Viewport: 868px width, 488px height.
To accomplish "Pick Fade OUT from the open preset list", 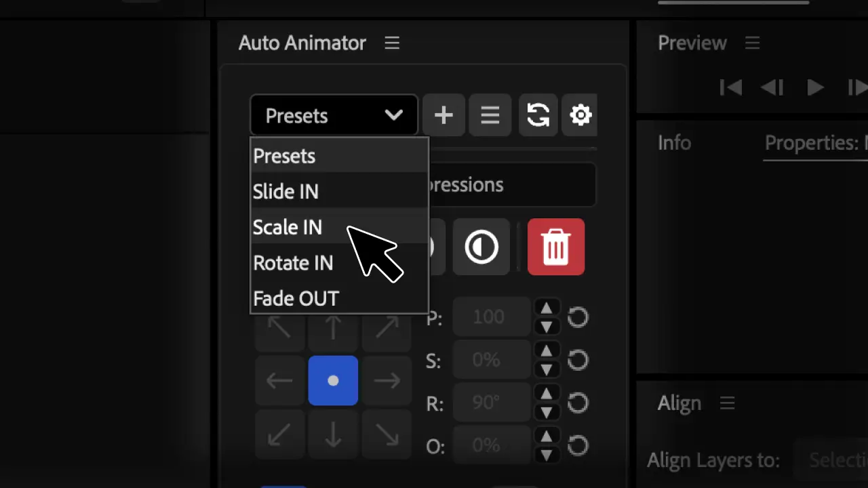I will tap(296, 298).
